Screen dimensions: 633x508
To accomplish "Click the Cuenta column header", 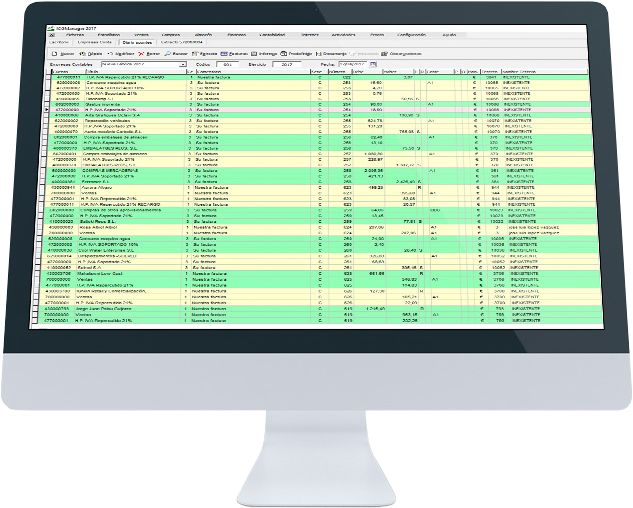I will (66, 71).
